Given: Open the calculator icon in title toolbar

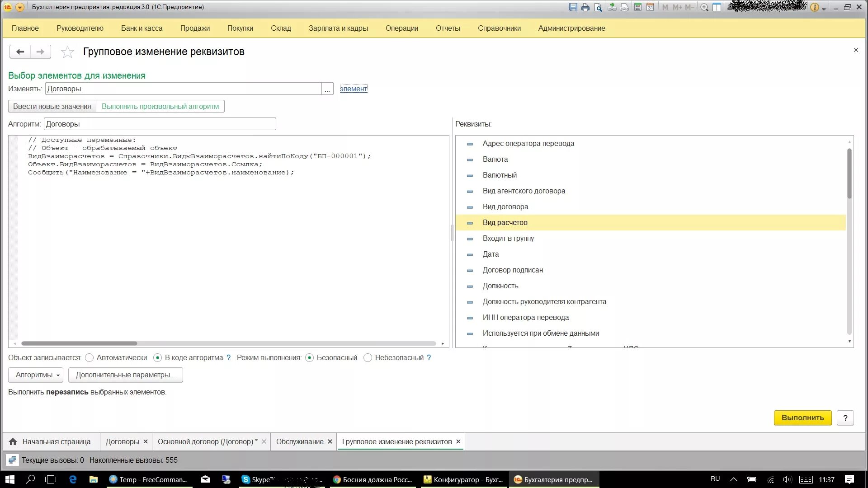Looking at the screenshot, I should 637,7.
